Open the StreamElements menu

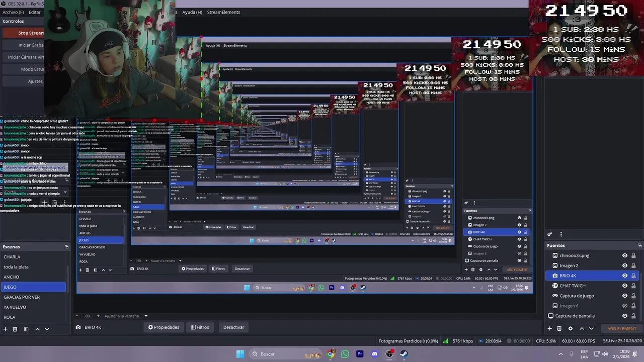[223, 12]
